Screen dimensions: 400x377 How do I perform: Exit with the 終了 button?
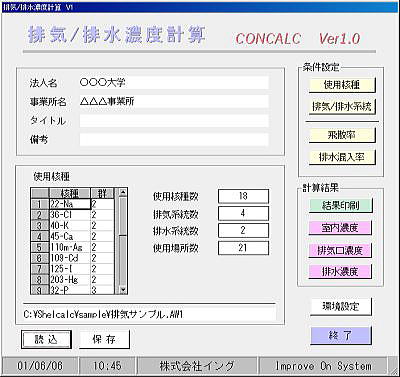point(341,335)
